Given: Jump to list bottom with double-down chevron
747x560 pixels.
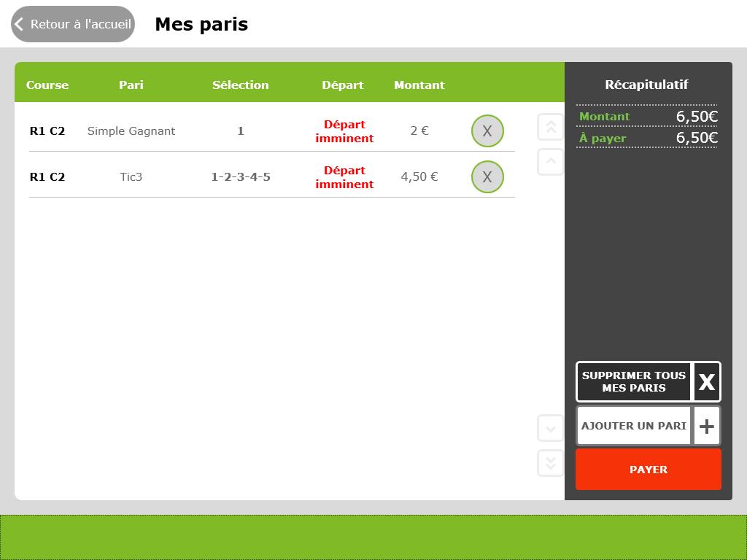Looking at the screenshot, I should click(x=551, y=463).
